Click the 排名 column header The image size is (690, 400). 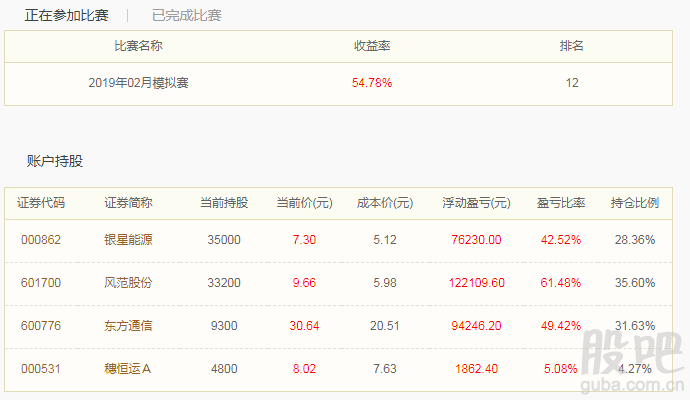572,46
